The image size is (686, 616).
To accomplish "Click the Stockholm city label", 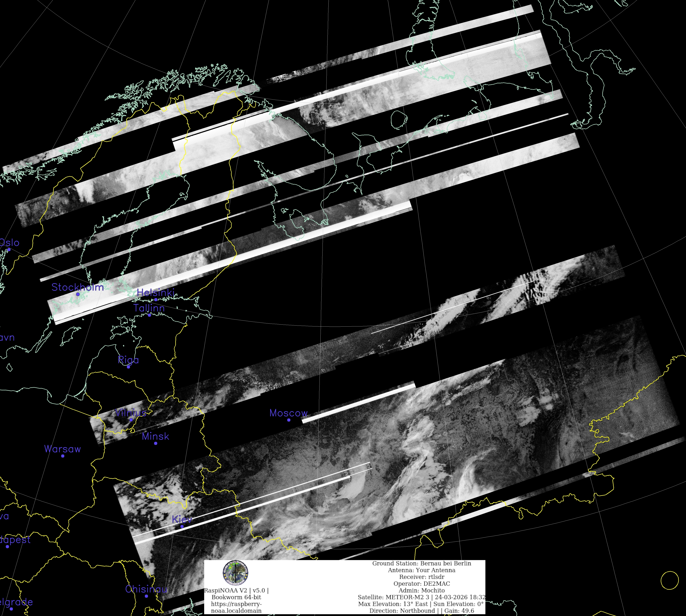I will pos(77,287).
